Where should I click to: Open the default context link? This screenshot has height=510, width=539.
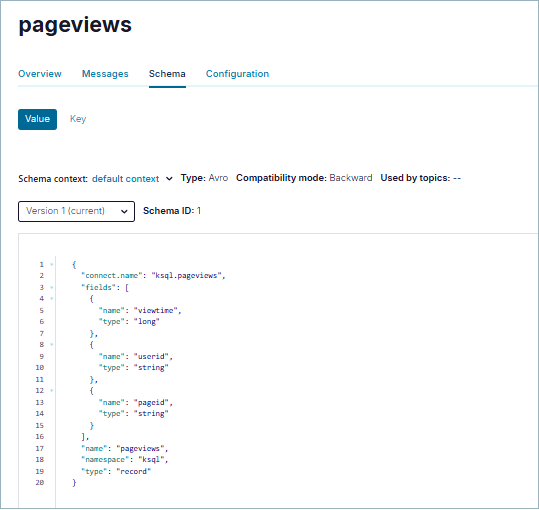tap(125, 179)
